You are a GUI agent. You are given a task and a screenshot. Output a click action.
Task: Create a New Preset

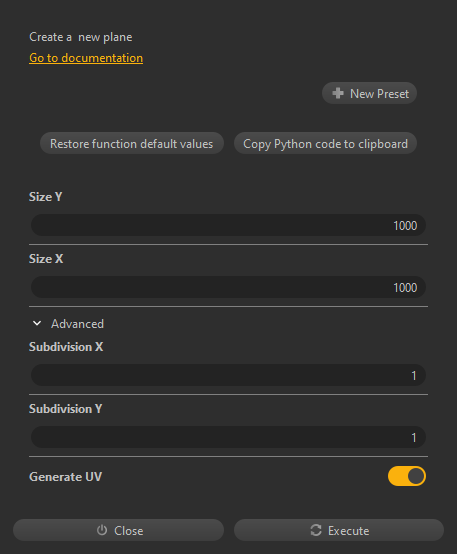pos(369,93)
